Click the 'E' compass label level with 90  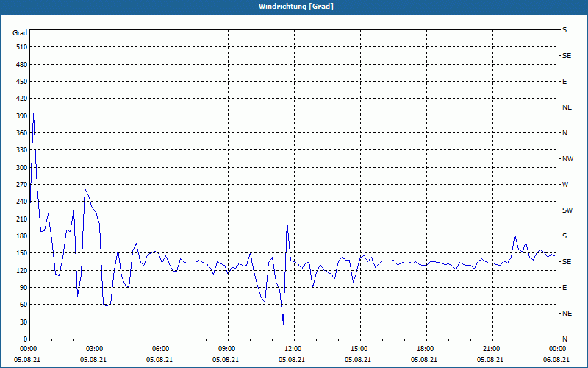[x=564, y=288]
